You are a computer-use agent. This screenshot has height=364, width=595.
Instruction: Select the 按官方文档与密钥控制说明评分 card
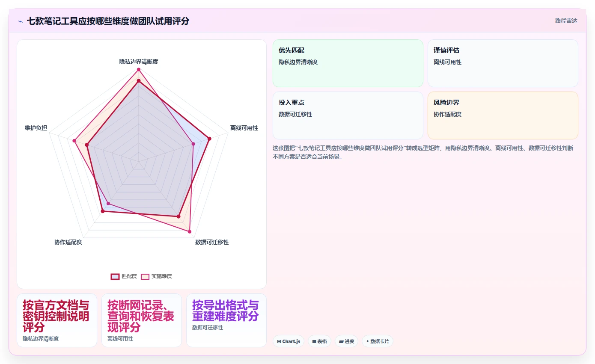tap(57, 320)
